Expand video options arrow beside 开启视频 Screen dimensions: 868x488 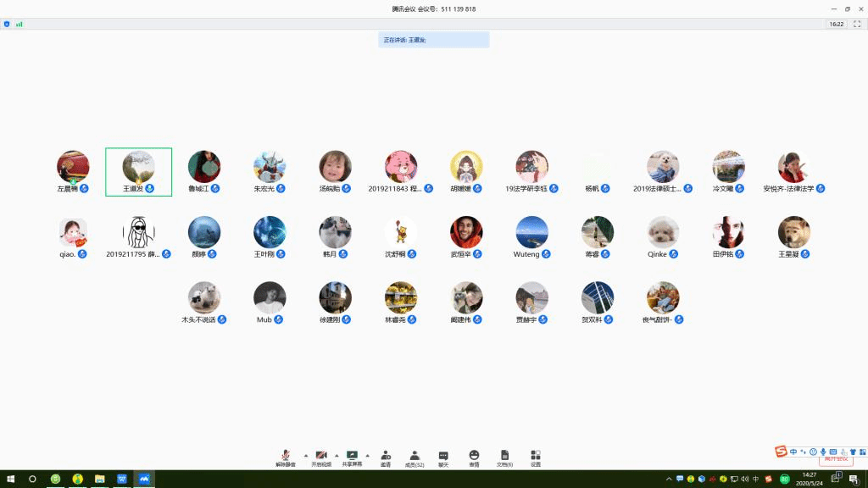[337, 455]
